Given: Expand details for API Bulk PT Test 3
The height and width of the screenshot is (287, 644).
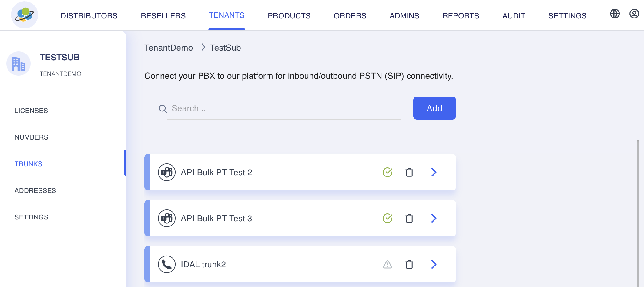Looking at the screenshot, I should click(434, 218).
